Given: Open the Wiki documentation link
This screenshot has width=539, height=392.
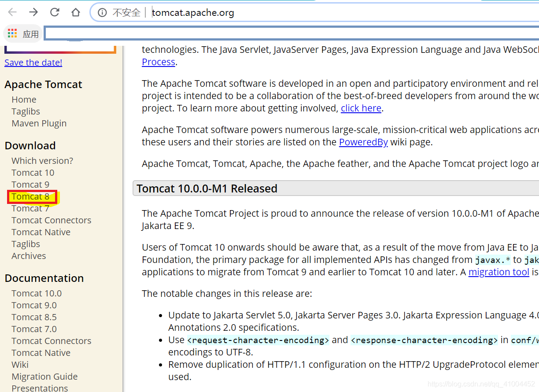Looking at the screenshot, I should click(x=20, y=365).
